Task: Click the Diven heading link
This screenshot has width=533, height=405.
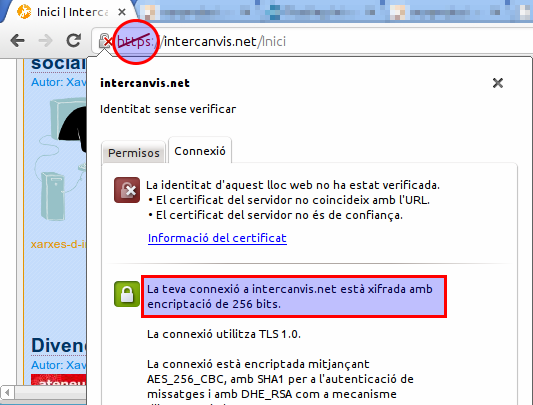Action: point(58,345)
